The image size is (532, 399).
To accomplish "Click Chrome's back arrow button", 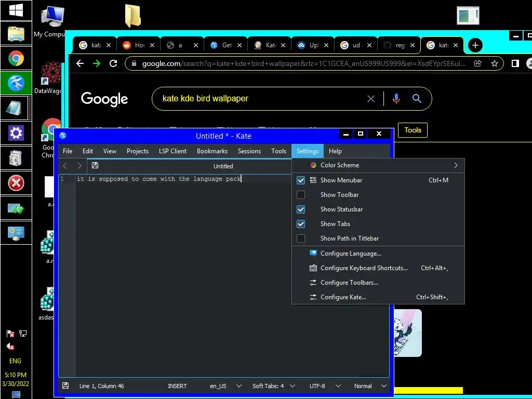I will point(79,63).
